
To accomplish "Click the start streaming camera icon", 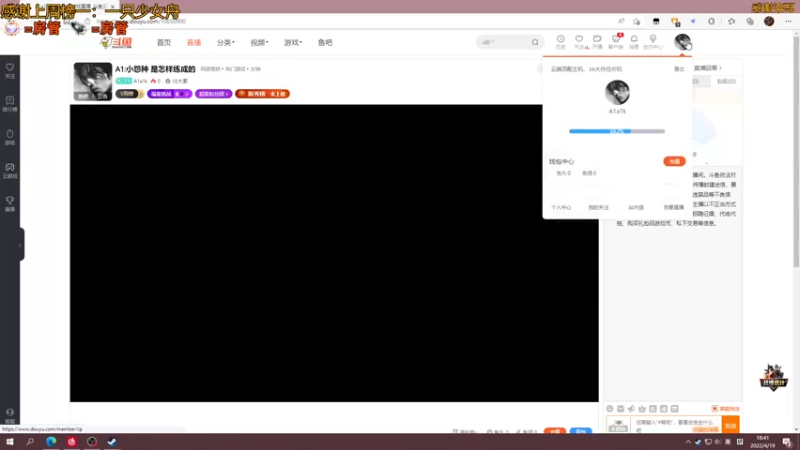I will [x=597, y=42].
